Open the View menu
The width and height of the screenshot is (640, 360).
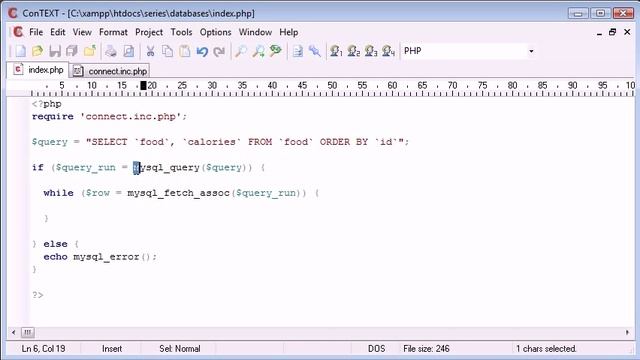(x=82, y=32)
